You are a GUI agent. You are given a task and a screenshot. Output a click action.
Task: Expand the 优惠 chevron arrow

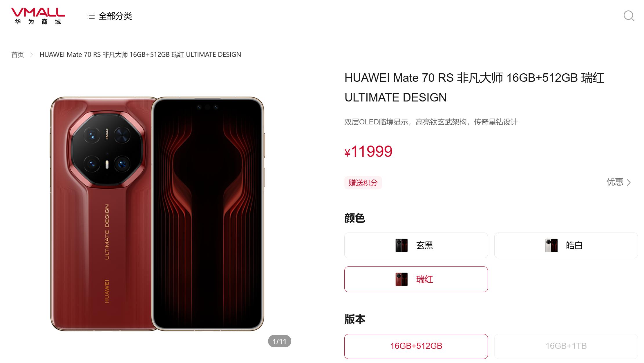pyautogui.click(x=629, y=182)
